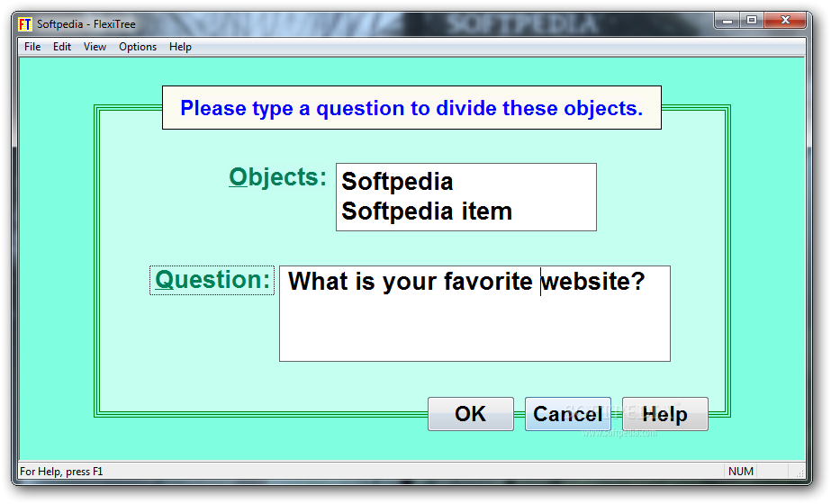Click the Cancel button

567,414
